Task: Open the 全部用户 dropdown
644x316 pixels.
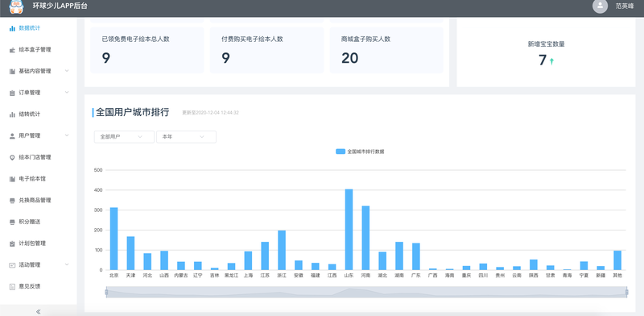Action: (x=124, y=136)
